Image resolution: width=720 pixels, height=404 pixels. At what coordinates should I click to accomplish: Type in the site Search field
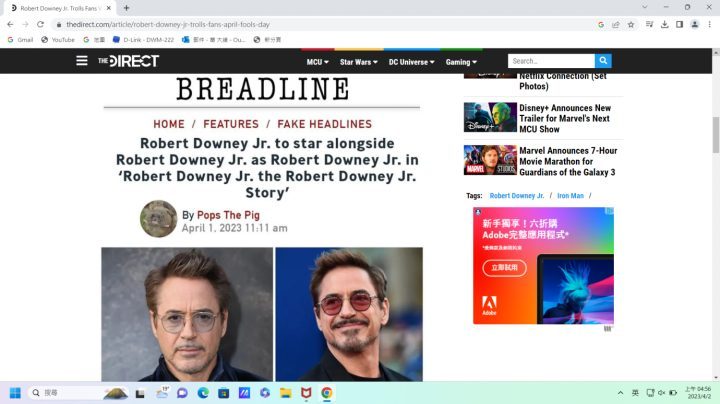click(x=551, y=61)
